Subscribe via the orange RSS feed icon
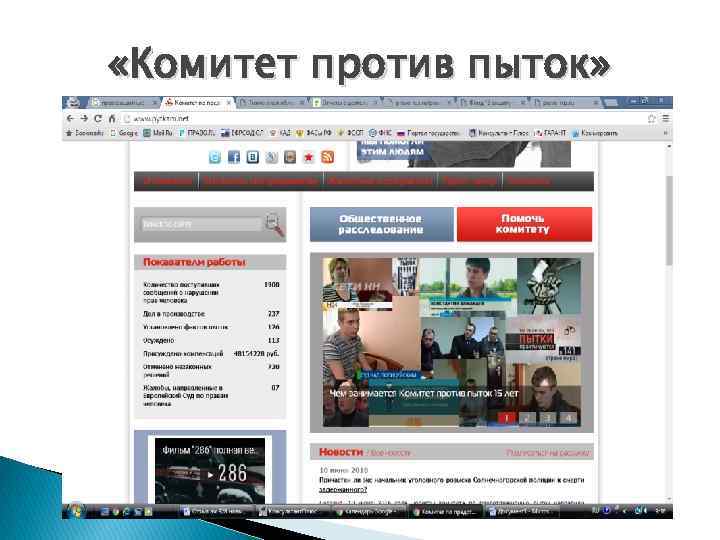This screenshot has width=720, height=540. (327, 158)
